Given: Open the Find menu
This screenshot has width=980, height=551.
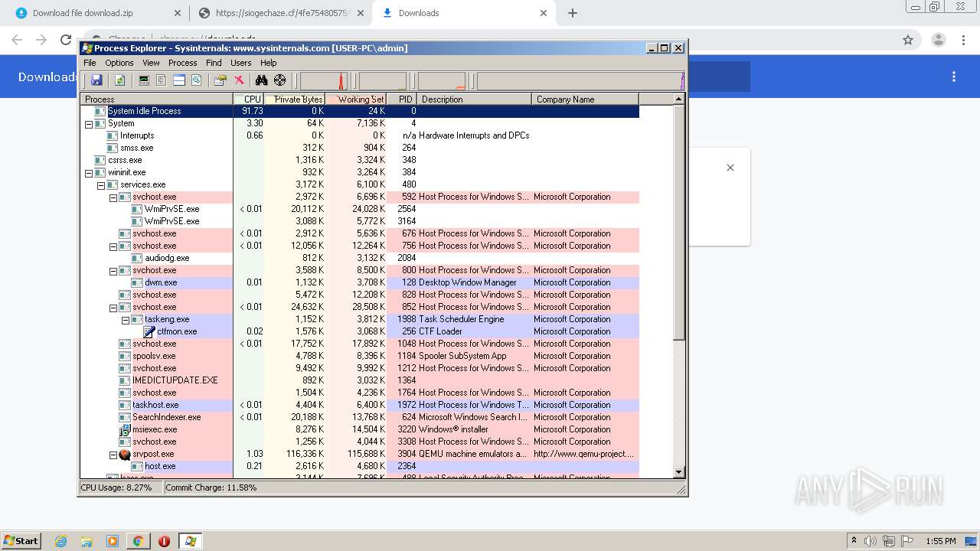Looking at the screenshot, I should pyautogui.click(x=214, y=63).
